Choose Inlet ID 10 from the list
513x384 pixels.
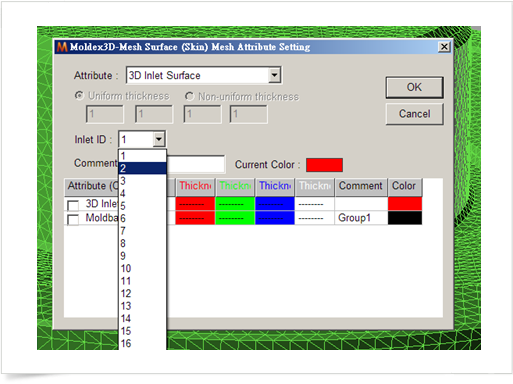click(x=142, y=268)
